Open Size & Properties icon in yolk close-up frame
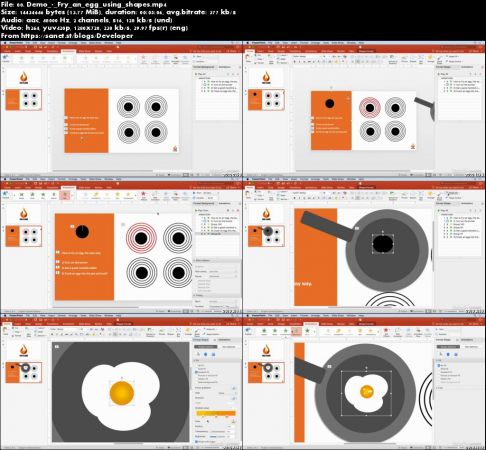 [213, 354]
